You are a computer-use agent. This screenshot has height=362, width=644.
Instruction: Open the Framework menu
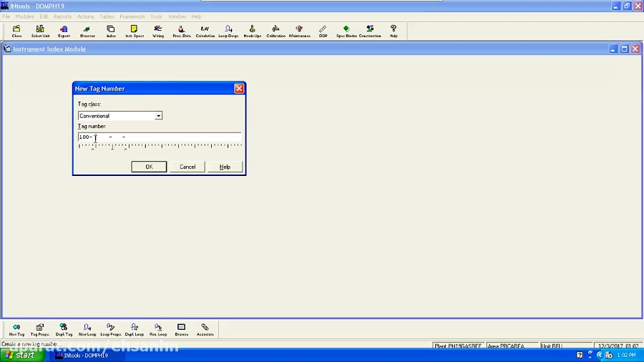[132, 16]
